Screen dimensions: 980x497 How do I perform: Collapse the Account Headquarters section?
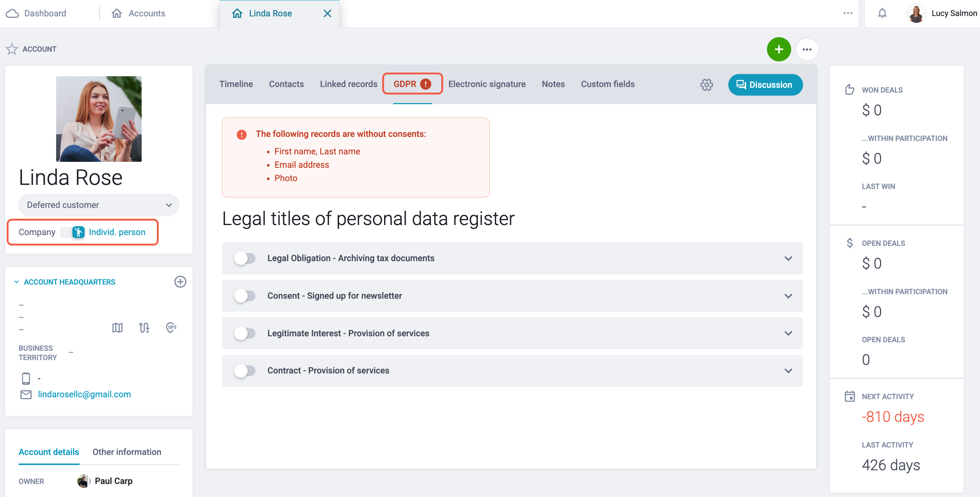click(x=16, y=282)
